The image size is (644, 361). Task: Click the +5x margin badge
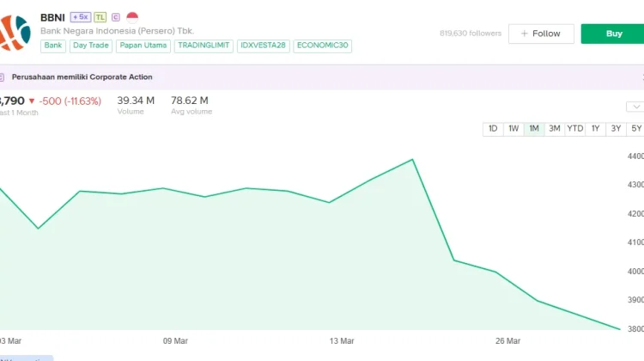click(x=81, y=17)
